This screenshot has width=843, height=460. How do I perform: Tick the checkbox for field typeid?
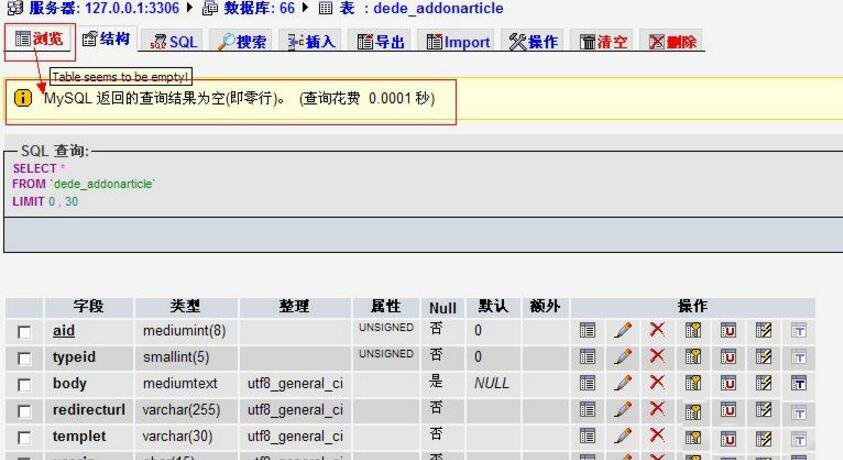coord(24,358)
